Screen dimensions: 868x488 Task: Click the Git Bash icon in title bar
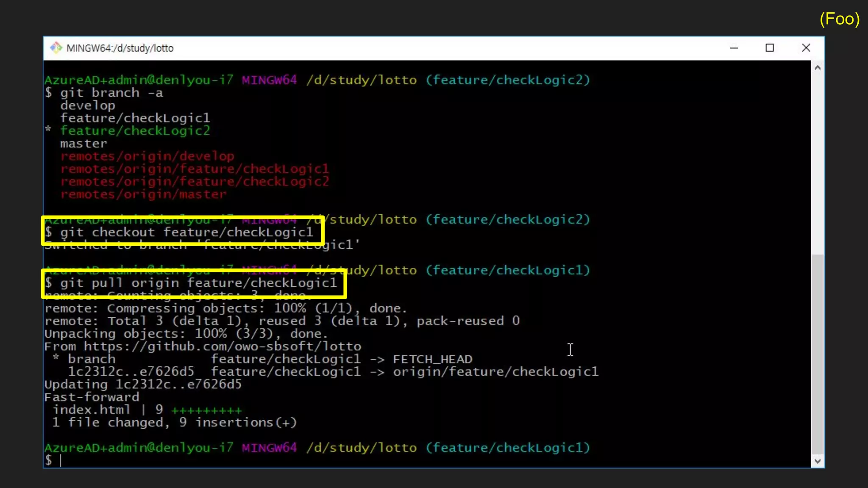(x=56, y=48)
